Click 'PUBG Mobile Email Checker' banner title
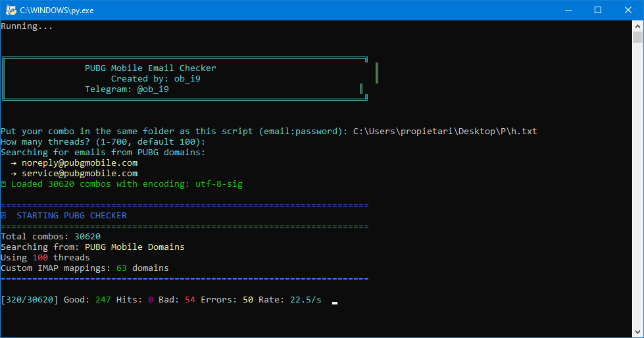This screenshot has width=644, height=338. (151, 68)
